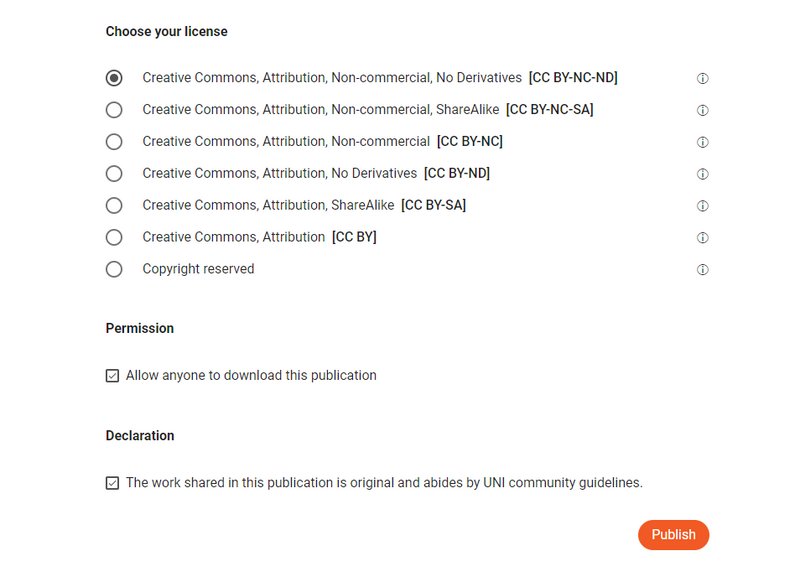The height and width of the screenshot is (577, 800).
Task: Open the info icon next to CC BY-ND
Action: pos(703,173)
